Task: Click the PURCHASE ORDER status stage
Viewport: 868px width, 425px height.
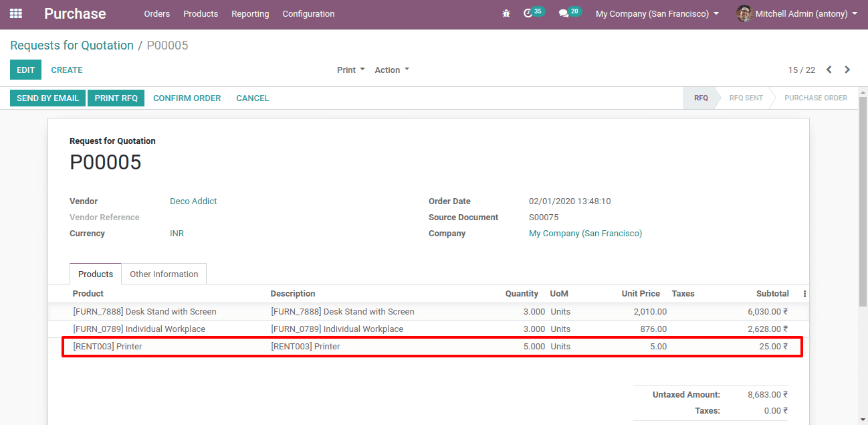Action: point(816,98)
